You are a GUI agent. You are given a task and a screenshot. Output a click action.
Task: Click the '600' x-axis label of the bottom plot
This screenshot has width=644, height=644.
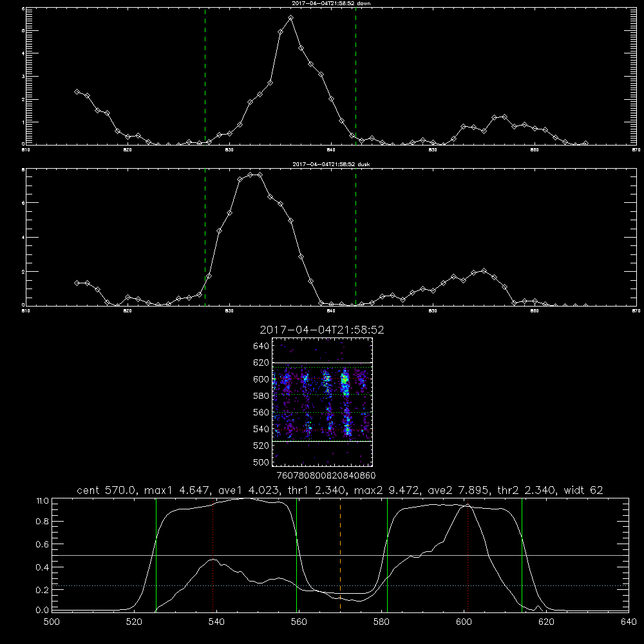pyautogui.click(x=464, y=622)
